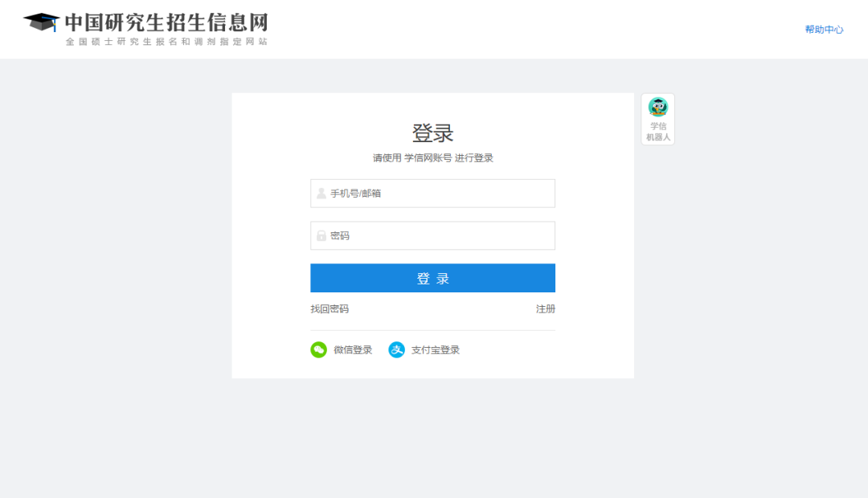This screenshot has height=498, width=868.
Task: Select the 支付宝登录 text link
Action: 436,350
